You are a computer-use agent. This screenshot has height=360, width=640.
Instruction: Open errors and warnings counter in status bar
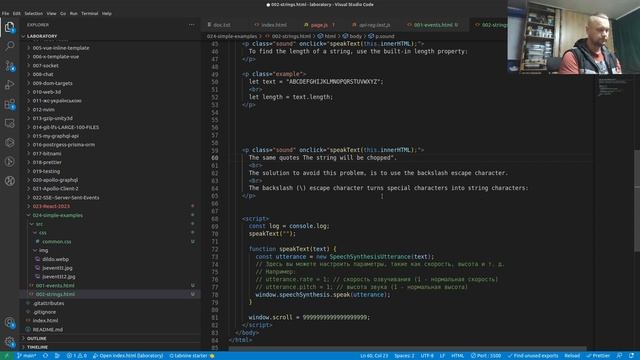[x=77, y=356]
